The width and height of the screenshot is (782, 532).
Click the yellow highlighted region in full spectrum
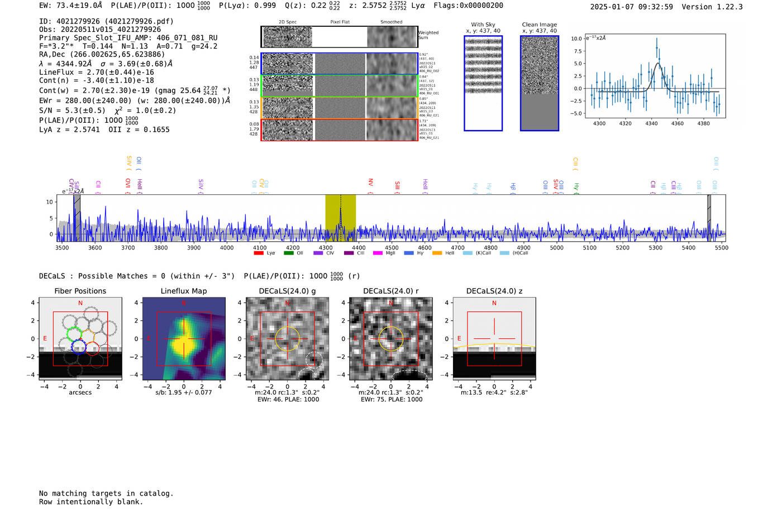[341, 218]
